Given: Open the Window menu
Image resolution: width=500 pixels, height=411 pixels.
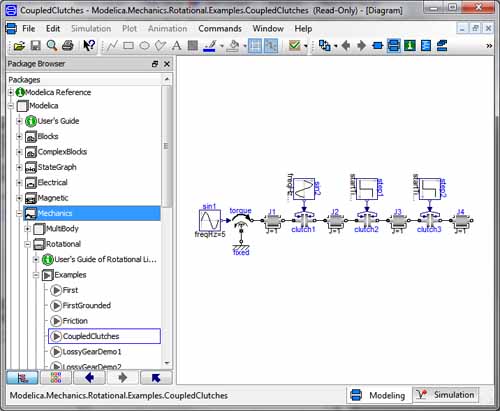Looking at the screenshot, I should tap(268, 29).
